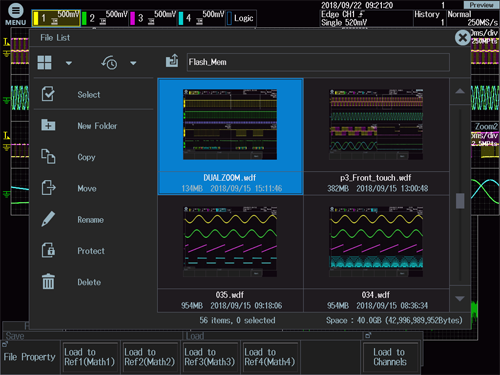Click the File List title
Screen dimensions: 500x375
tap(55, 38)
